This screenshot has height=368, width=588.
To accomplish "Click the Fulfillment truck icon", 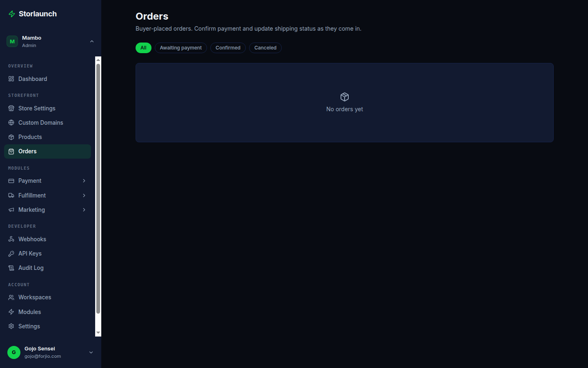I will click(x=11, y=195).
